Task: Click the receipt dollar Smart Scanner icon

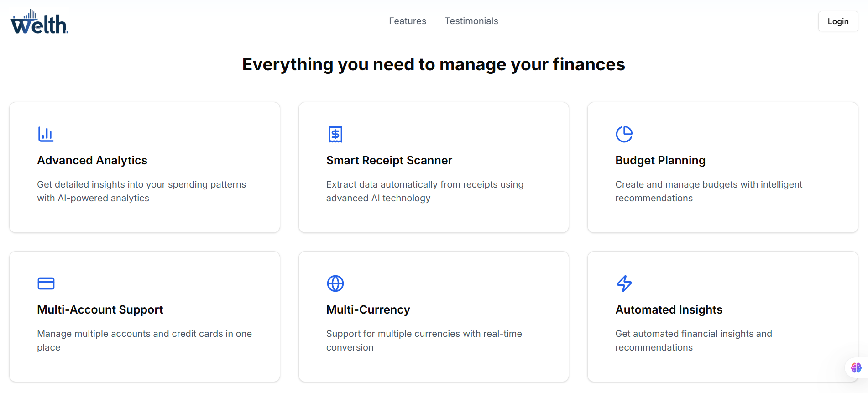Action: 335,134
